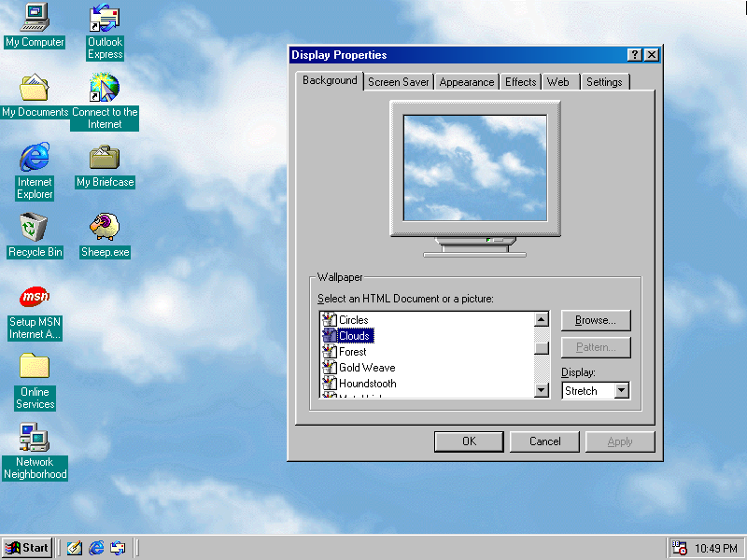Open the Start menu
The image size is (747, 560).
pos(27,548)
